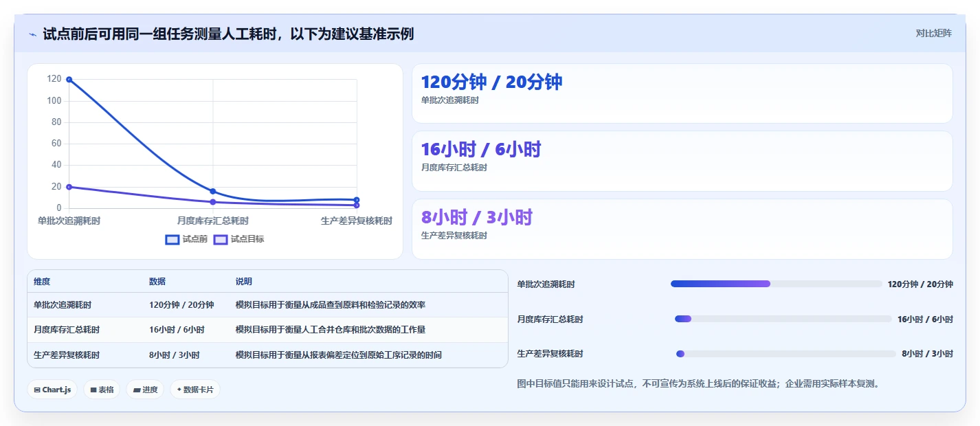This screenshot has height=426, width=980.
Task: Click y-axis value 60 on chart
Action: 56,144
